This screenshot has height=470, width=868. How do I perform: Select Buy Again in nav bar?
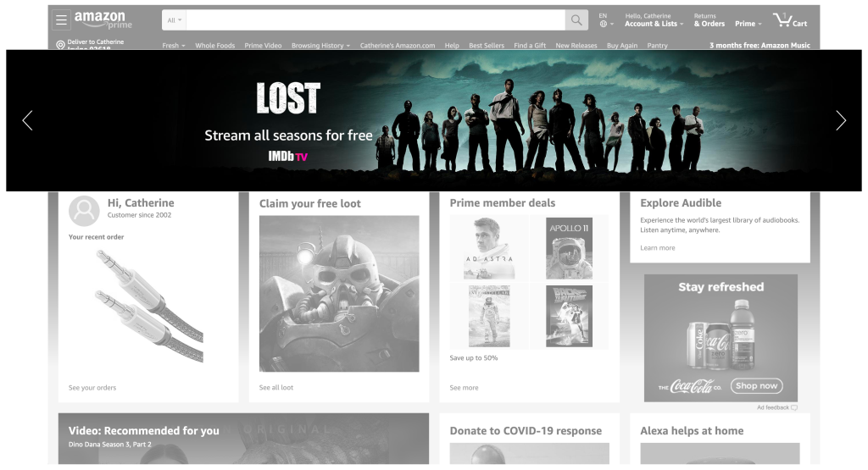[x=622, y=46]
